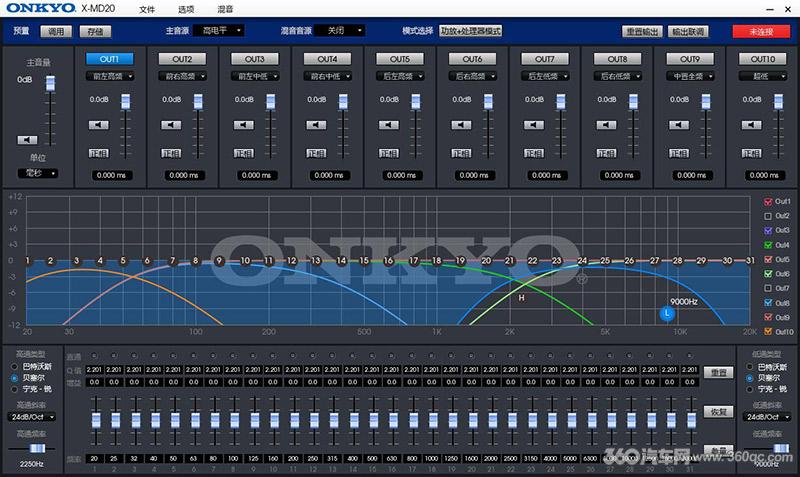Viewport: 800px width, 477px height.
Task: Select EQ node 5 on the curve
Action: [x=123, y=261]
